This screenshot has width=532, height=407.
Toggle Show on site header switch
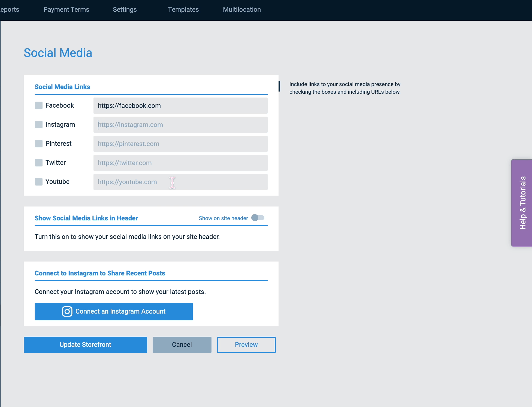pyautogui.click(x=258, y=218)
